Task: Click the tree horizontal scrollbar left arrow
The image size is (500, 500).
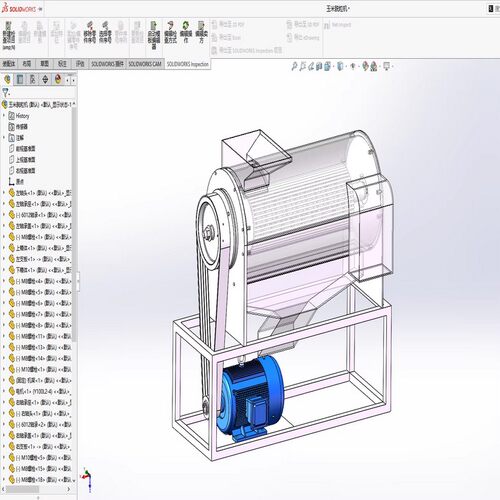Action: [3, 489]
